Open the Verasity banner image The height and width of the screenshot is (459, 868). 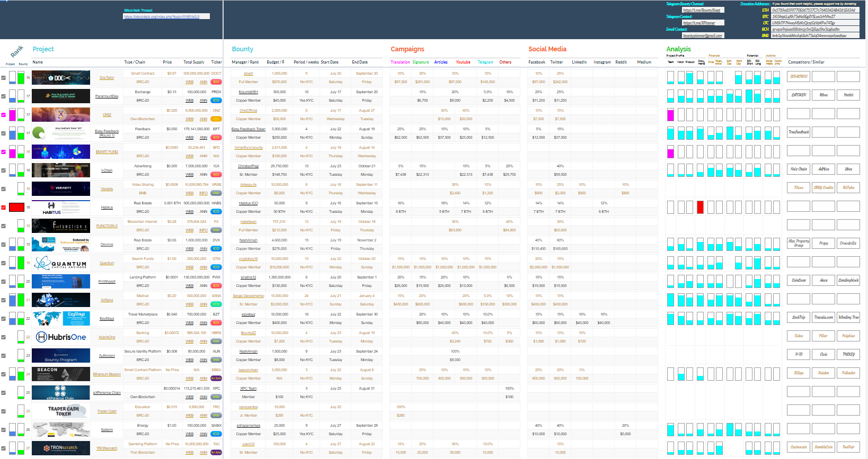coord(61,189)
